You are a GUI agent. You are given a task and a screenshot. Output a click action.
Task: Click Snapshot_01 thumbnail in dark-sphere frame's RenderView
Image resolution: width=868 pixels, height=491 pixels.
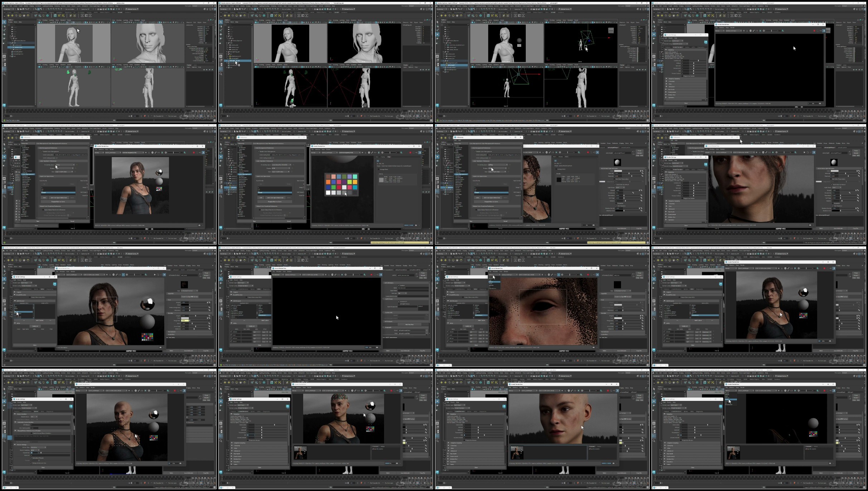pos(733,453)
